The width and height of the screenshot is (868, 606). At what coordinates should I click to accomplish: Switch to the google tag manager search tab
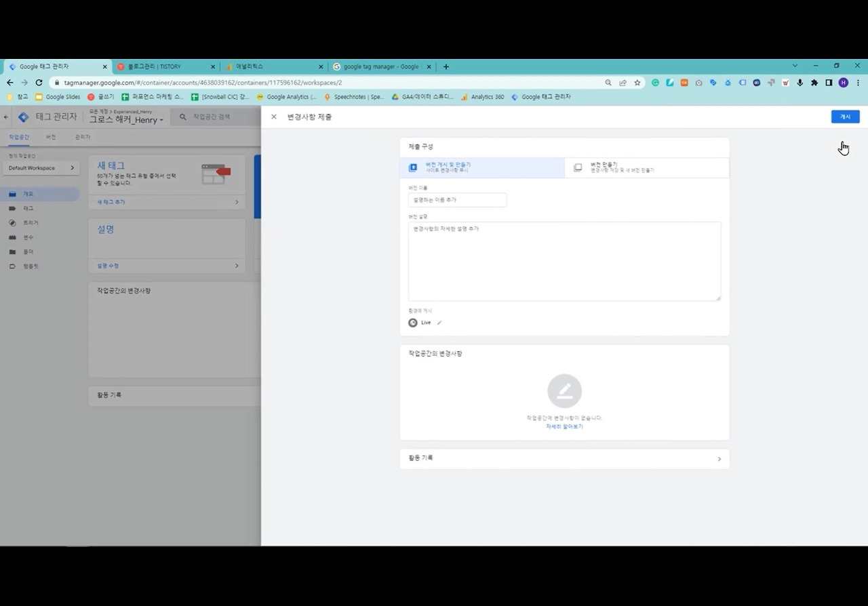[383, 67]
